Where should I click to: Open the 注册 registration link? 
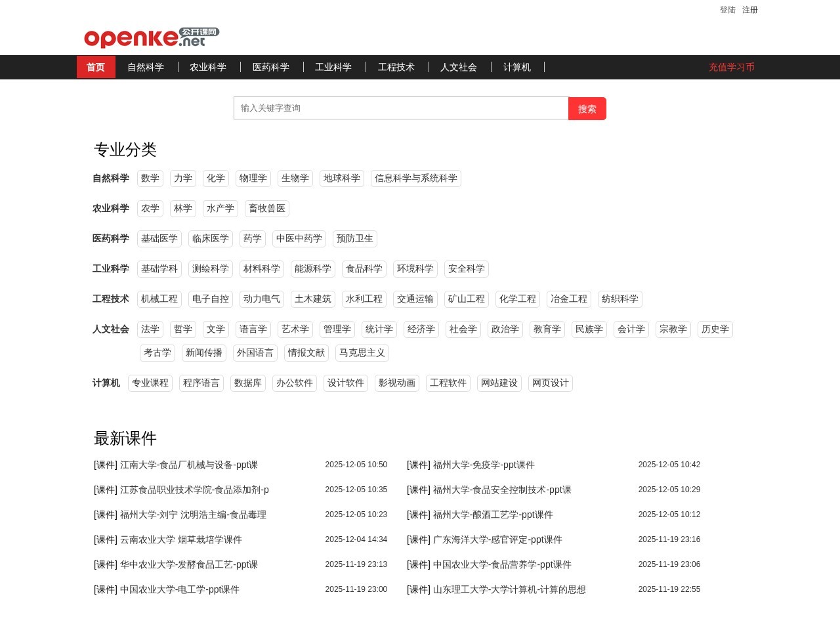click(749, 10)
